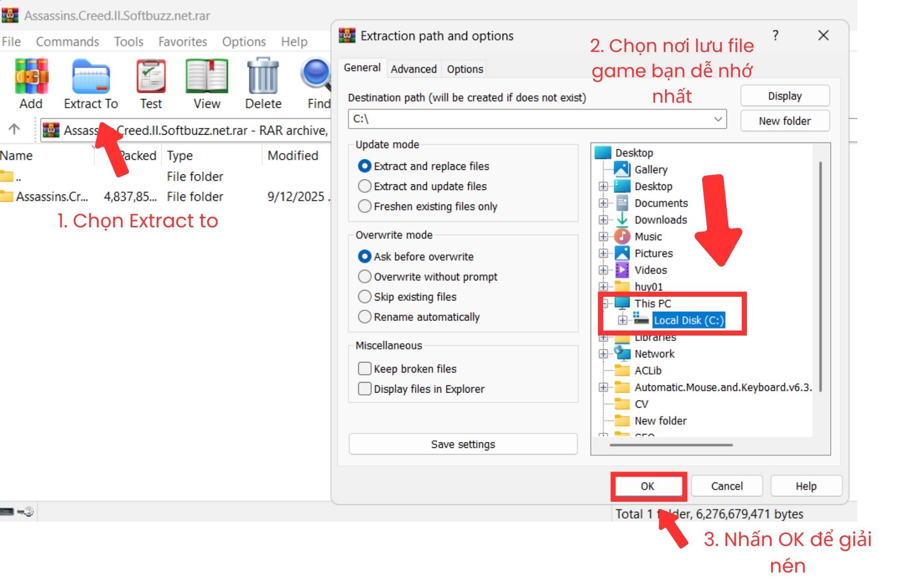Select Rename automatically option
The height and width of the screenshot is (588, 899).
pyautogui.click(x=419, y=317)
